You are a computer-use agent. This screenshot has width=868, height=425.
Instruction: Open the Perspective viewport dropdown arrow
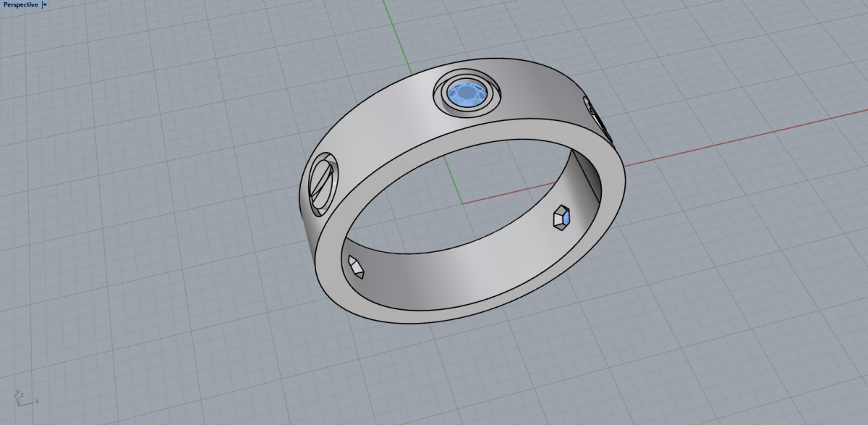tap(45, 4)
